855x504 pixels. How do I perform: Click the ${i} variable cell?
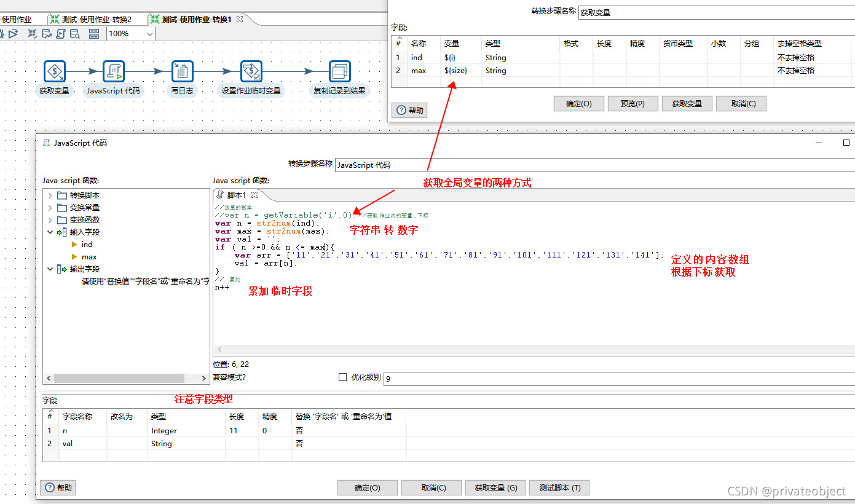click(x=460, y=57)
